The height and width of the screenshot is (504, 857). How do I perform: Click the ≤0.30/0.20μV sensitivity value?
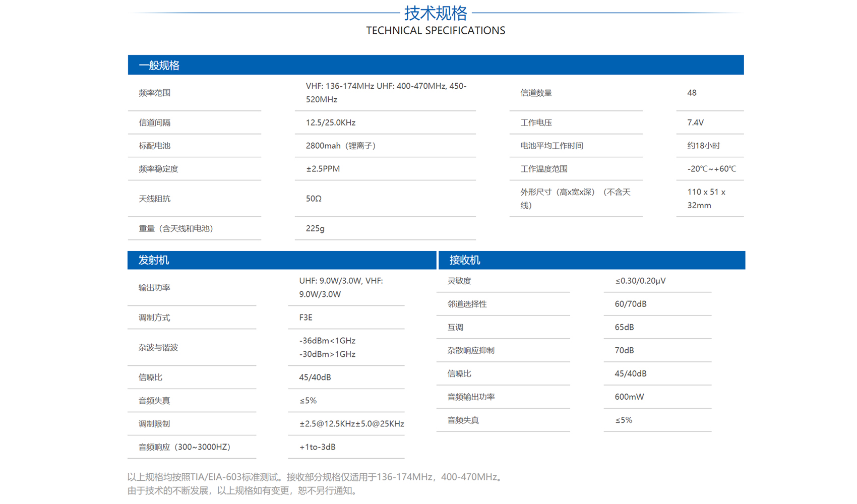(x=640, y=281)
